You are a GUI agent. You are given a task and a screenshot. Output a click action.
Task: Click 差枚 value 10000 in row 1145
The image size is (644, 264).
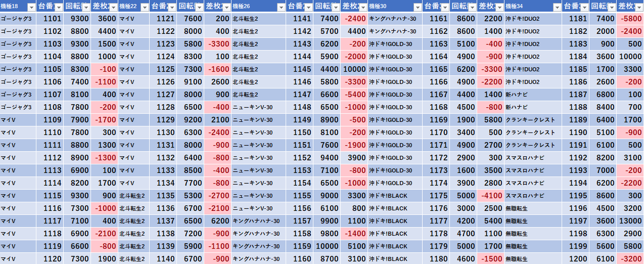(354, 69)
